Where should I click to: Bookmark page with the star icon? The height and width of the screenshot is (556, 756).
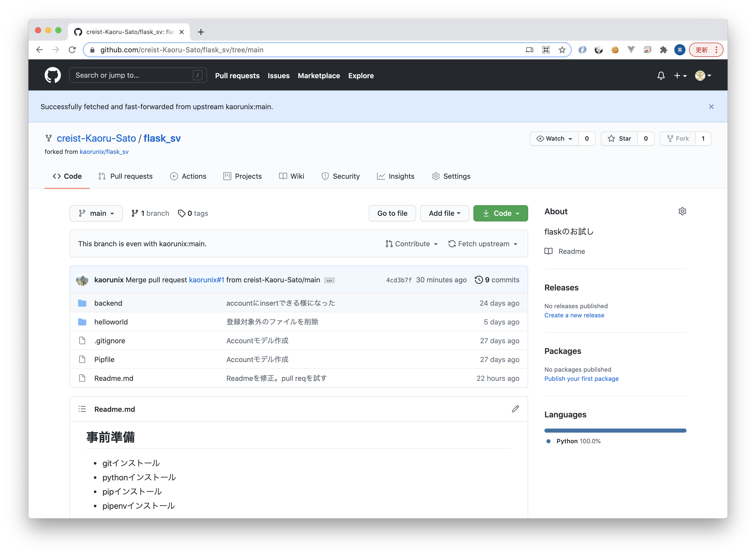point(562,50)
